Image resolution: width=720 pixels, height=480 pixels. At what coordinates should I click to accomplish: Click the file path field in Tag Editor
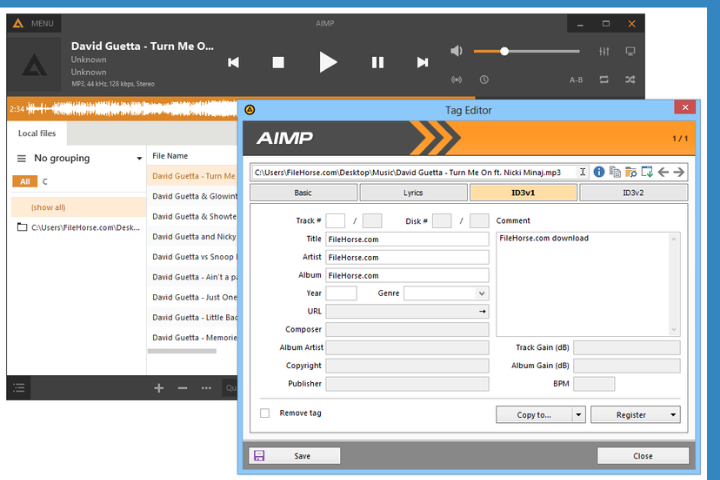coord(413,172)
